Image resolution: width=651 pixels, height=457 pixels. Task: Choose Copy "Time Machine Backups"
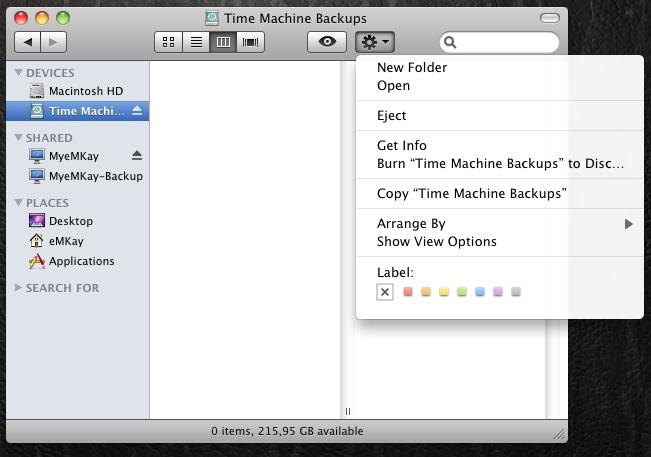pos(500,193)
